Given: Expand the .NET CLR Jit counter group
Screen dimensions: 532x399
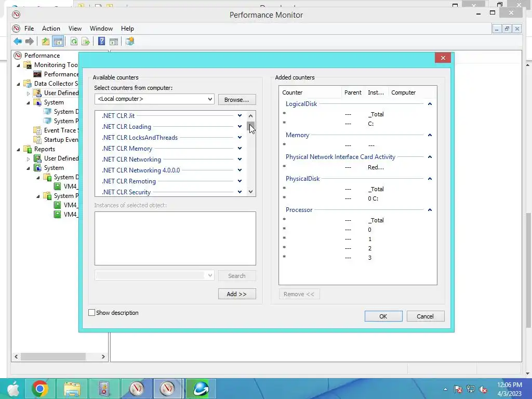Looking at the screenshot, I should coord(240,116).
